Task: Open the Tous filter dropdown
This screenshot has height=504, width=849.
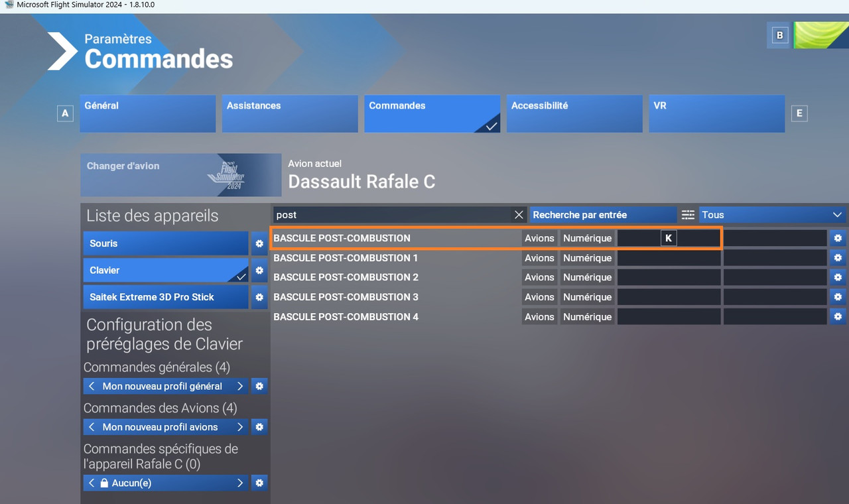Action: (x=772, y=215)
